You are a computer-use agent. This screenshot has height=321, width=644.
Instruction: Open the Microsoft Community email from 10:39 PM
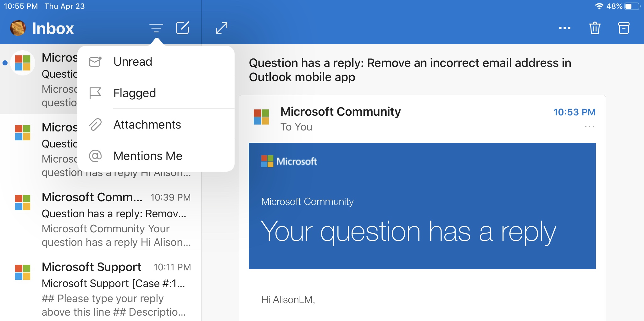tap(101, 219)
